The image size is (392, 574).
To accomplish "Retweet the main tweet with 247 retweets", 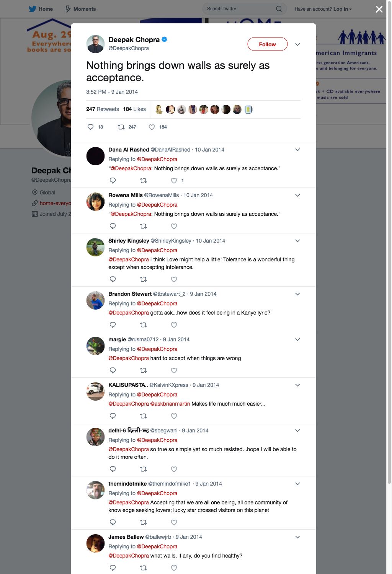I will [121, 127].
